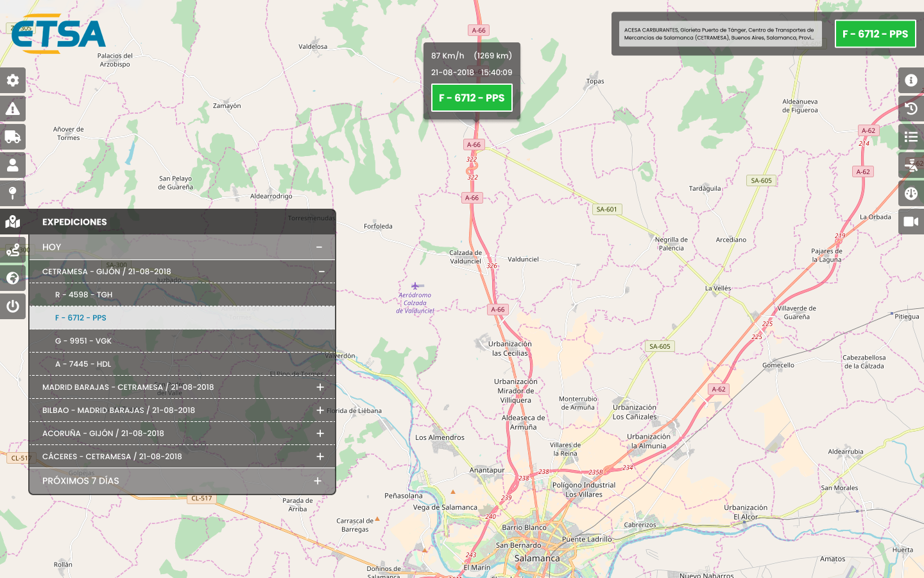924x578 pixels.
Task: Collapse the HOY section
Action: [319, 247]
